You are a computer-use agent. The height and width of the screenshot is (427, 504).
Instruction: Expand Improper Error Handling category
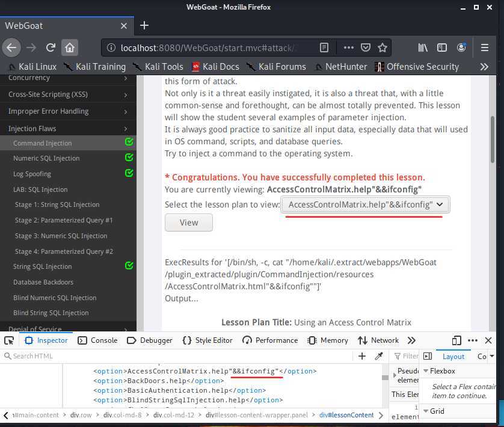click(68, 111)
